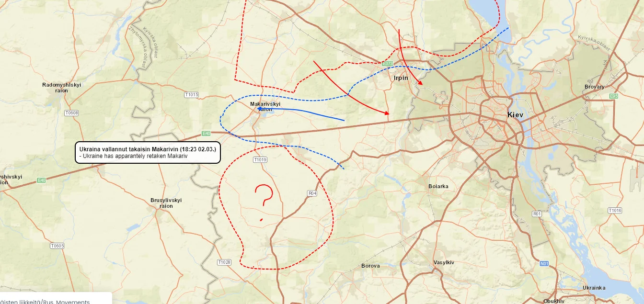The image size is (644, 304).
Task: Click the R04 road shield
Action: click(x=312, y=193)
